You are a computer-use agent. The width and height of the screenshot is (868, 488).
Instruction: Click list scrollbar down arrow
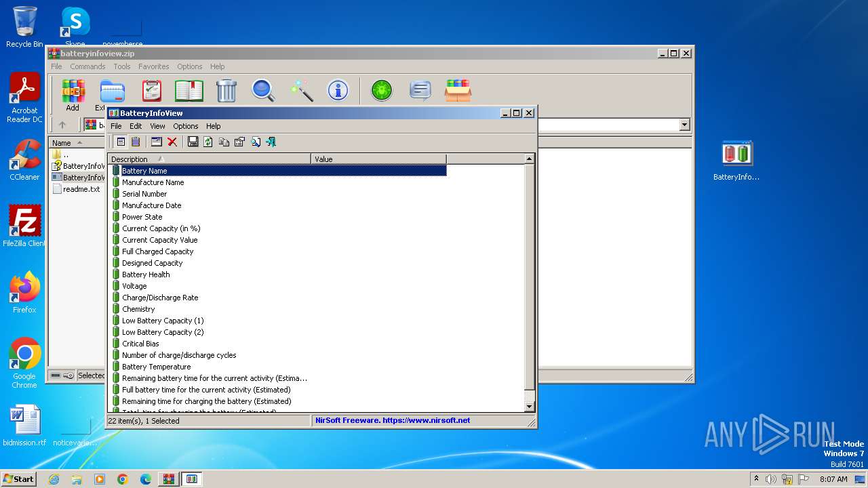530,406
